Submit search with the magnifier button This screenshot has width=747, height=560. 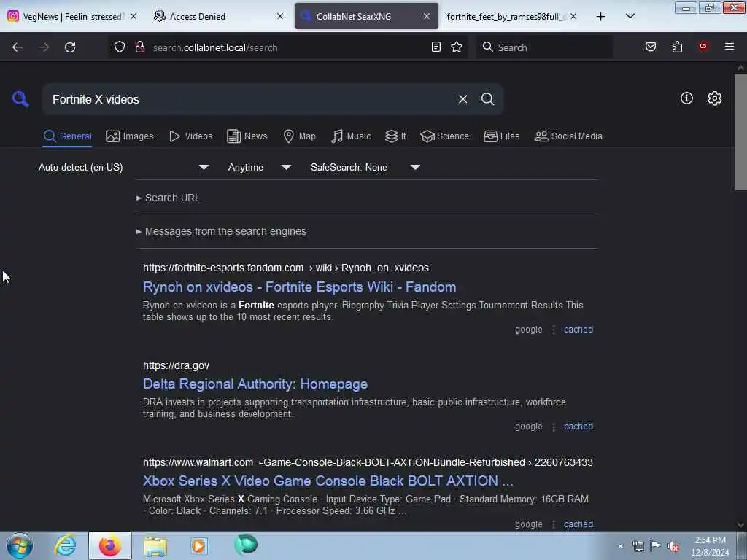(x=487, y=99)
